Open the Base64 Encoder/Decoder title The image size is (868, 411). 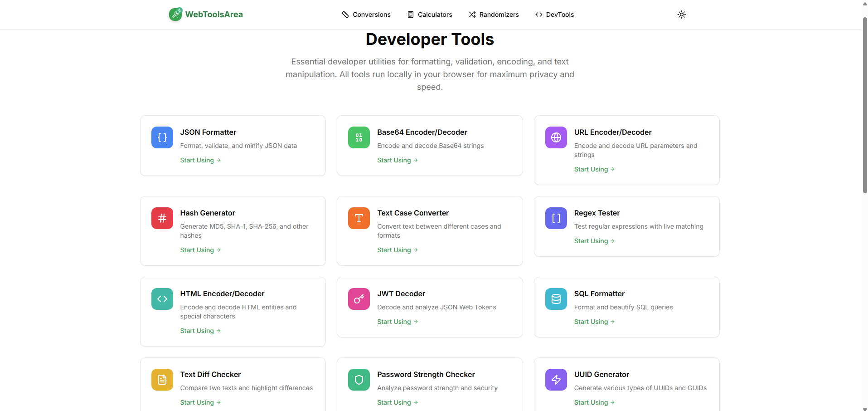click(x=422, y=132)
